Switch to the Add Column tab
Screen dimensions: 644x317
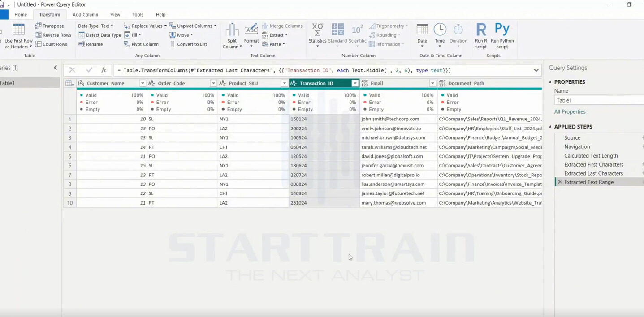pyautogui.click(x=85, y=15)
